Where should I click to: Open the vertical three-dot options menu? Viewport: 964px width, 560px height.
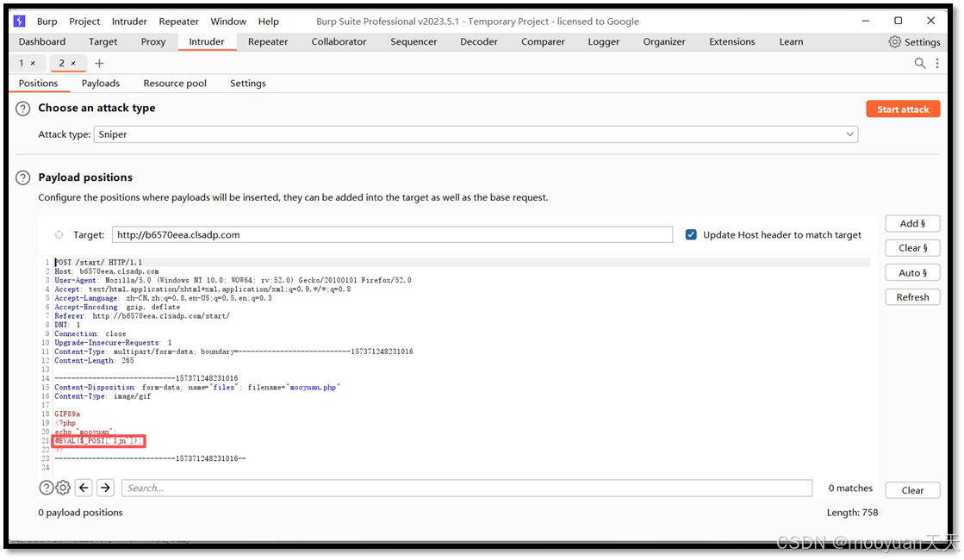[x=937, y=63]
